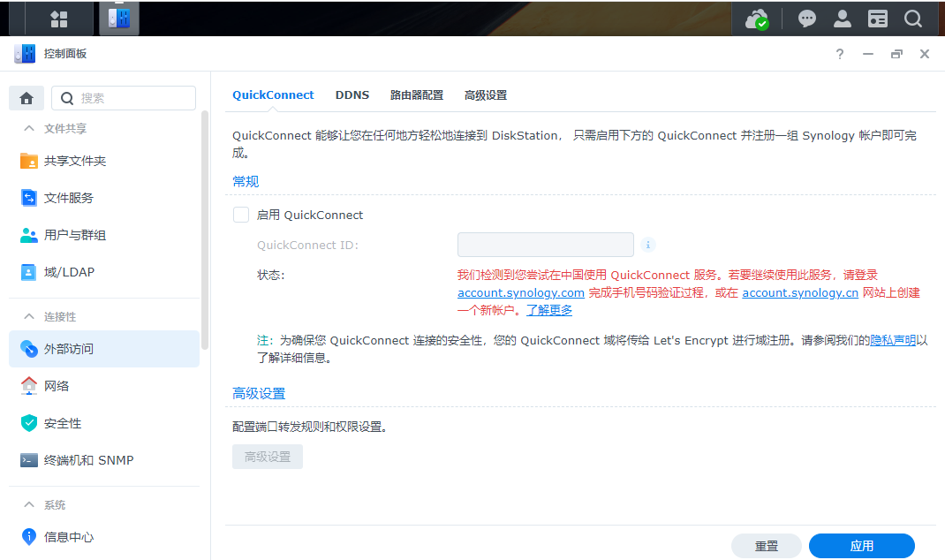Image resolution: width=945 pixels, height=560 pixels.
Task: Open the user account options icon
Action: click(843, 19)
